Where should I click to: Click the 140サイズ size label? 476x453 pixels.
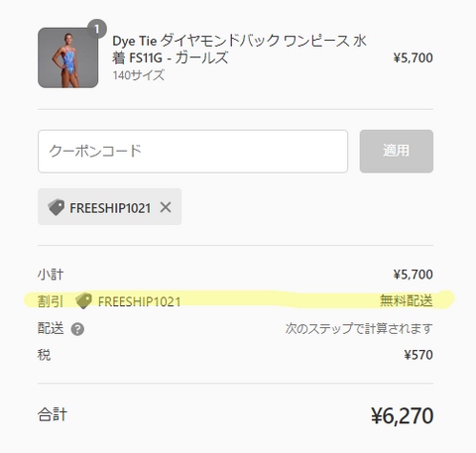point(139,75)
